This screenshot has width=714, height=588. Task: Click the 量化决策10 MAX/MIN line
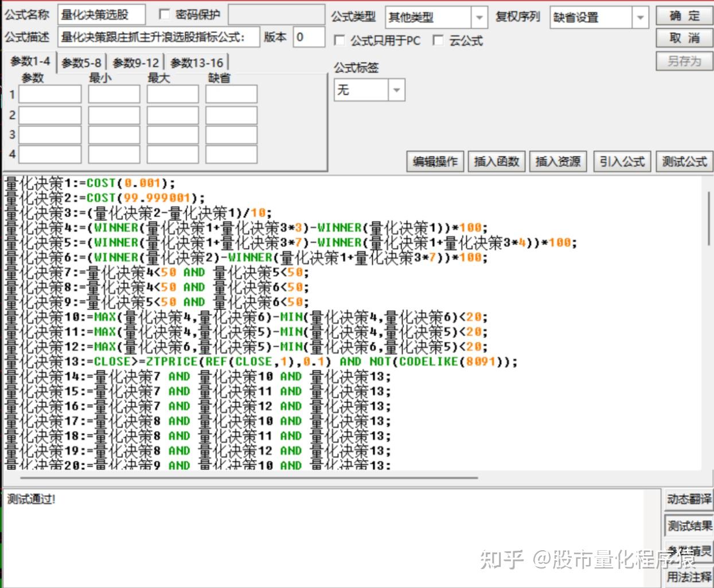[x=247, y=317]
